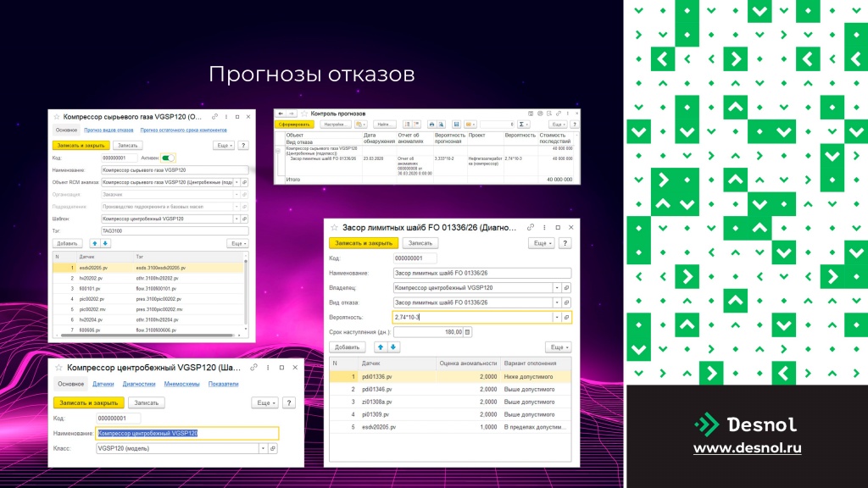Screen dimensions: 868x488
Task: Collapse the Компрессор сырьевого газа group in report
Action: [x=278, y=151]
